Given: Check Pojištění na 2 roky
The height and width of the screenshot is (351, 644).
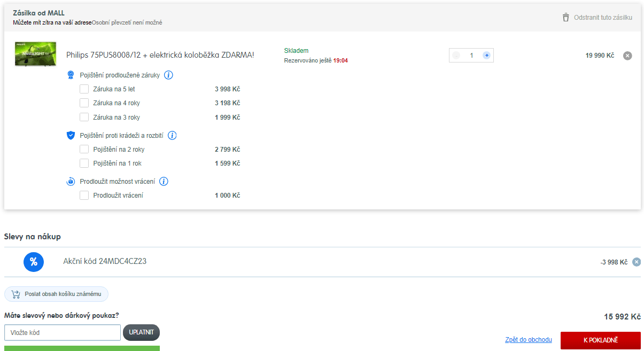Looking at the screenshot, I should point(84,150).
